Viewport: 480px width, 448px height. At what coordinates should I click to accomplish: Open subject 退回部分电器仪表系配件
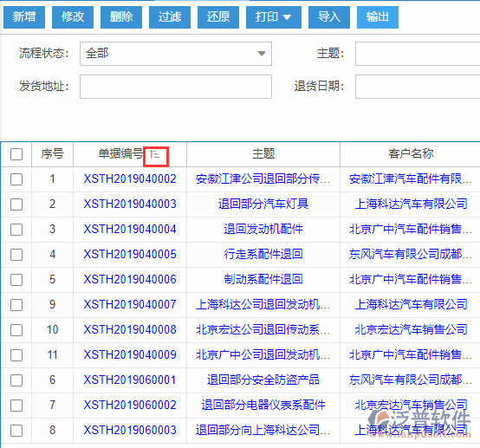click(263, 406)
